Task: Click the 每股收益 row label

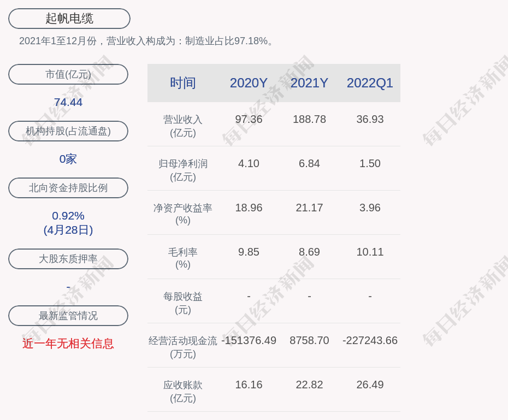Action: [183, 303]
